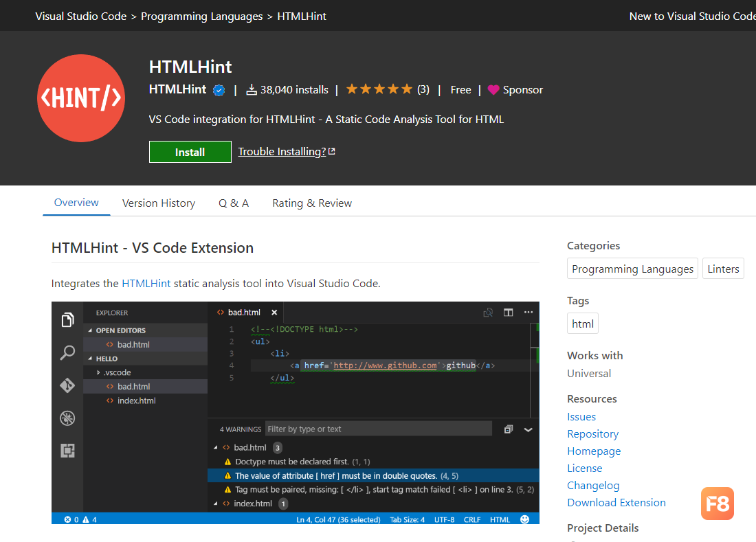
Task: Click the warning triangle on the Tag must be paired row
Action: (227, 490)
